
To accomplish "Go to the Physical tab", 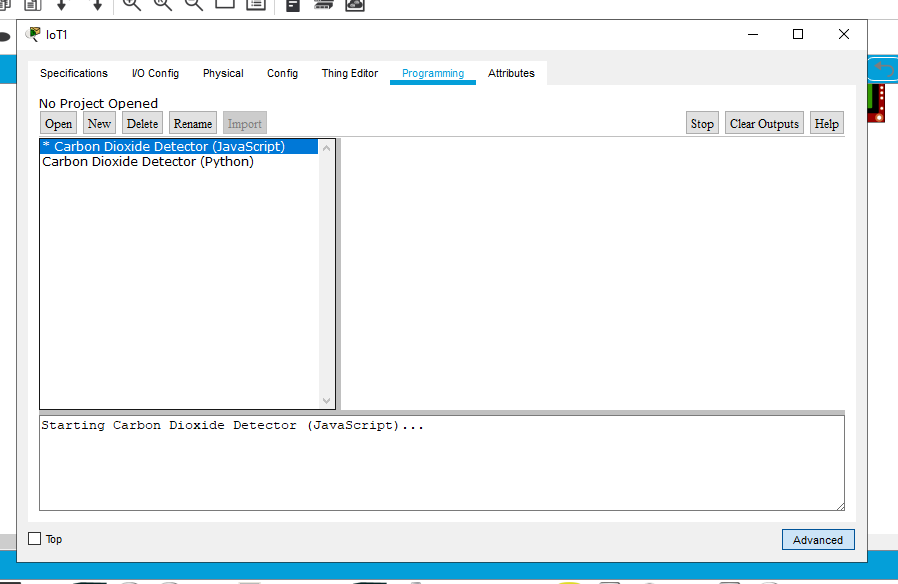I will pos(223,73).
